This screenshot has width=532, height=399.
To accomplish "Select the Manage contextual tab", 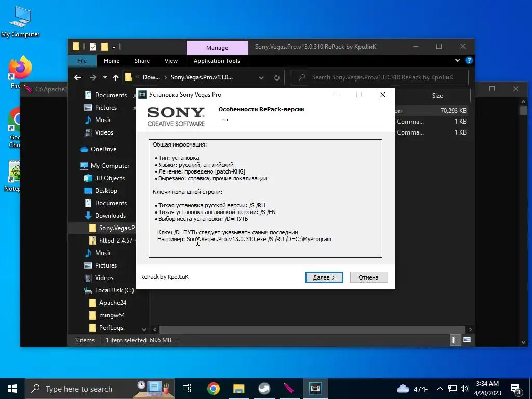I will (217, 48).
